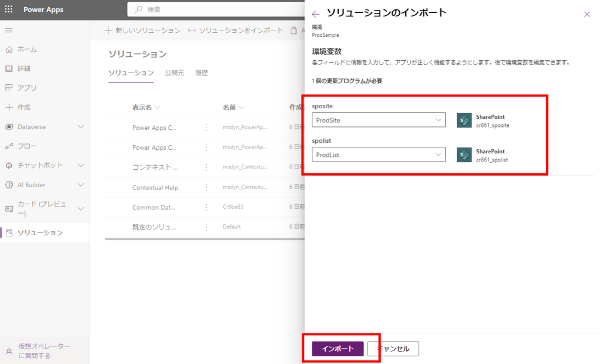
Task: Click the SharePoint icon for cr861_sposite
Action: pos(464,121)
